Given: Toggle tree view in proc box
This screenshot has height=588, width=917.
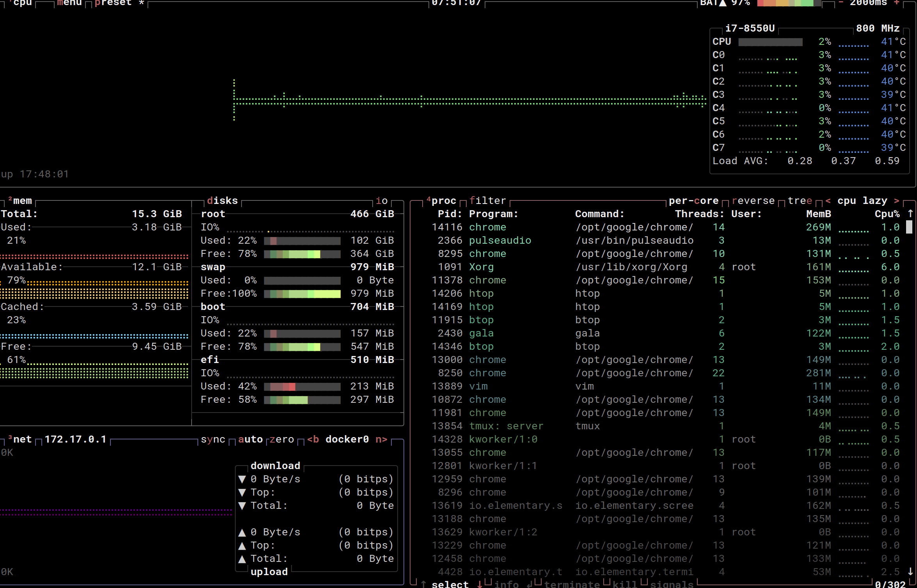Looking at the screenshot, I should point(800,201).
